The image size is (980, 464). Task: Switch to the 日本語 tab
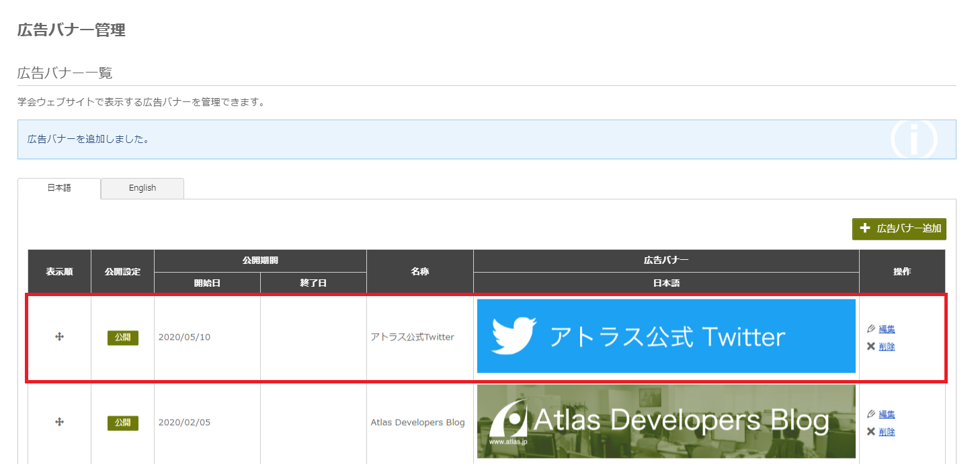59,189
